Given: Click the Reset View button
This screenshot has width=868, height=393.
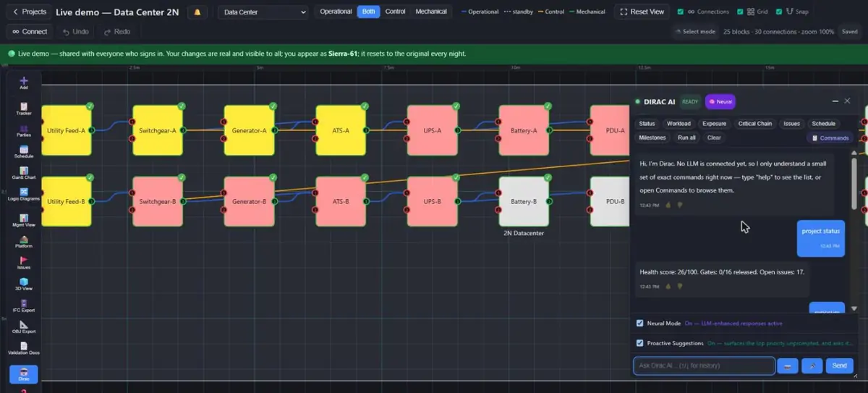Looking at the screenshot, I should coord(642,12).
